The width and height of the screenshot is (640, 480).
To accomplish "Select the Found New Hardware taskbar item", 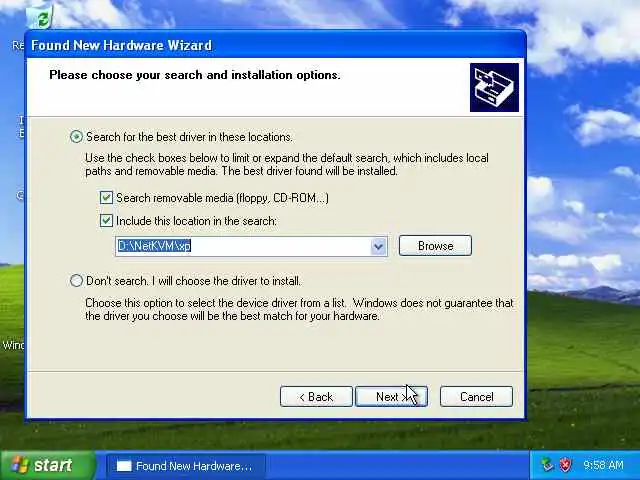I will 186,466.
